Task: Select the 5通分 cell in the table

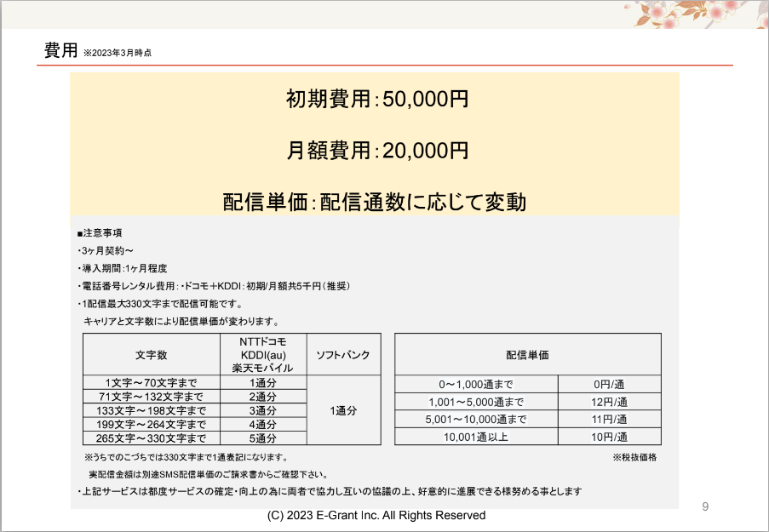Action: point(263,438)
